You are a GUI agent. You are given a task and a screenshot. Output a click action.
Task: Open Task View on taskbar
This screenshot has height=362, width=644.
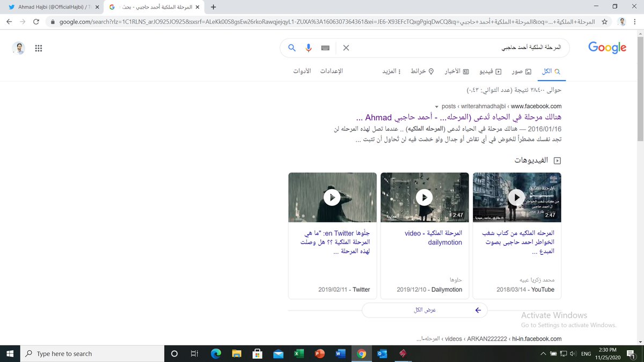click(x=195, y=353)
